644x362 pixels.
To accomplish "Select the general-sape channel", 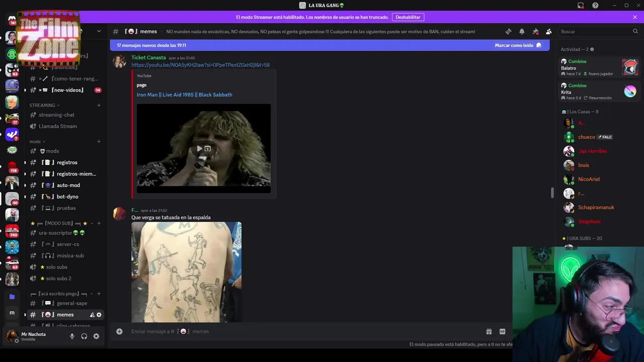I will [x=65, y=303].
